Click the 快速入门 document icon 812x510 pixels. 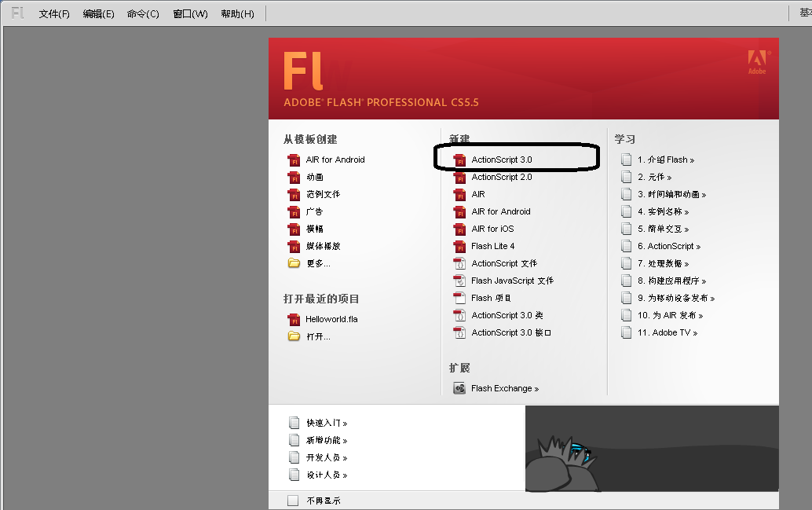point(294,423)
